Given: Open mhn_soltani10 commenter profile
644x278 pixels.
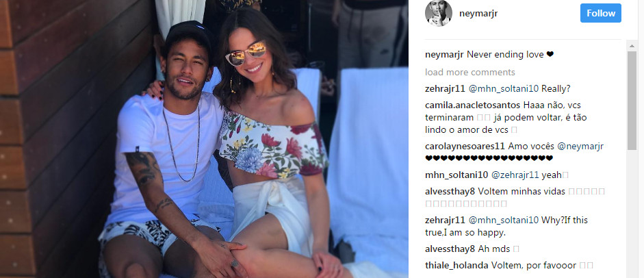Looking at the screenshot, I should 456,175.
